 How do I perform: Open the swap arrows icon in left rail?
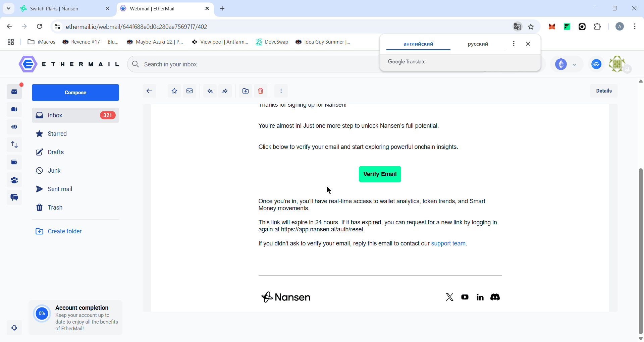coord(14,145)
